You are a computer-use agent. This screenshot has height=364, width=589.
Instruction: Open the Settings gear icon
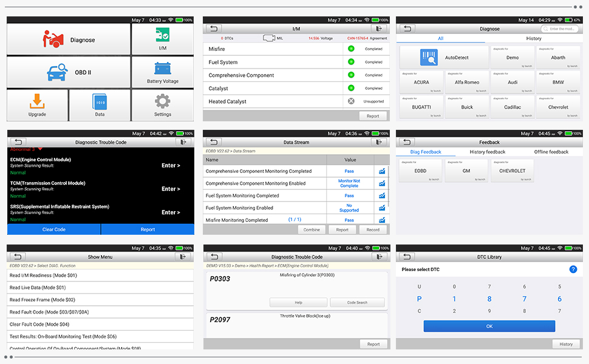tap(162, 101)
